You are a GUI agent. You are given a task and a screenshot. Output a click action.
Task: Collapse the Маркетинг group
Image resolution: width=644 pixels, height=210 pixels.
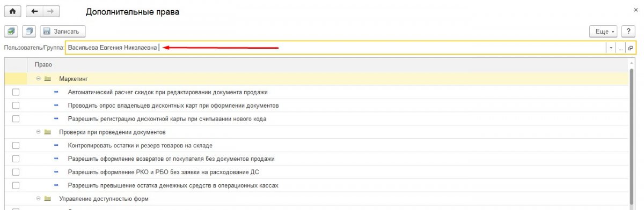coord(39,79)
